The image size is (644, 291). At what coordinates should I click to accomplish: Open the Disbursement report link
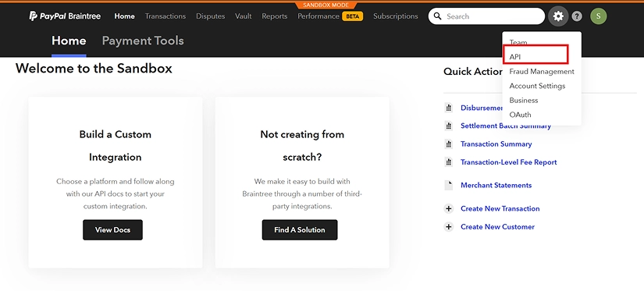point(482,108)
